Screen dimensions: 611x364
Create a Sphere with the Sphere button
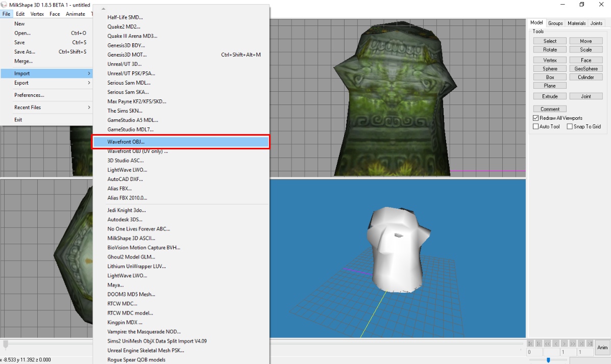(x=550, y=68)
